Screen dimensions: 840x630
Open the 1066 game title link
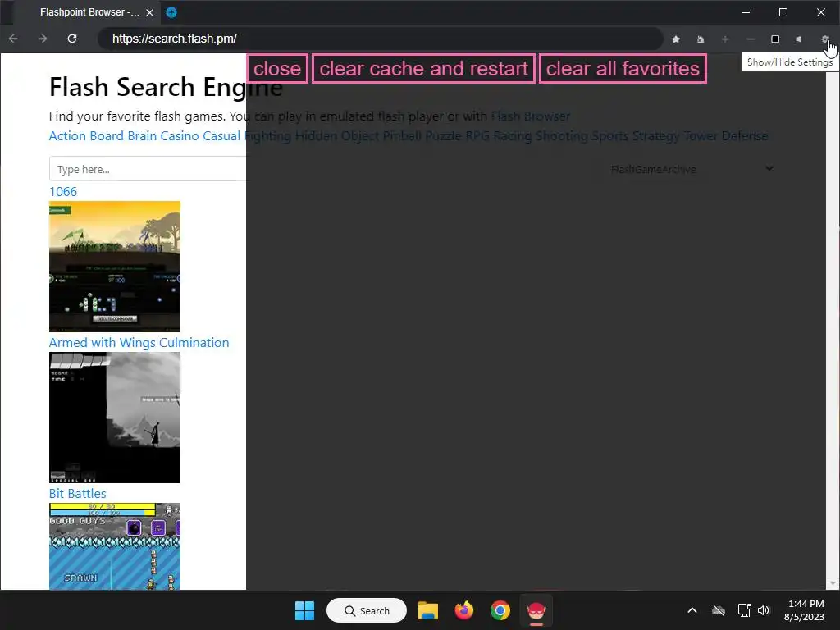[62, 192]
